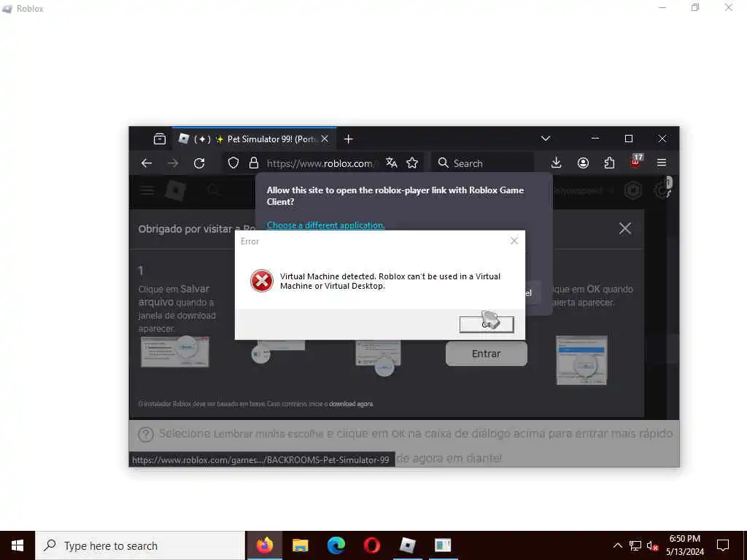Click the translate page icon
Image resolution: width=747 pixels, height=560 pixels.
pos(392,163)
